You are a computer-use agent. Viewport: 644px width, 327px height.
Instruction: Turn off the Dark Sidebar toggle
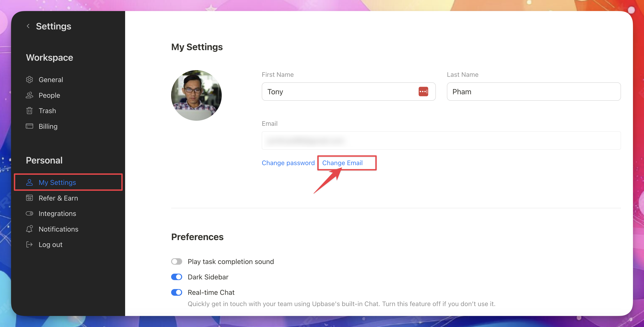pos(176,277)
